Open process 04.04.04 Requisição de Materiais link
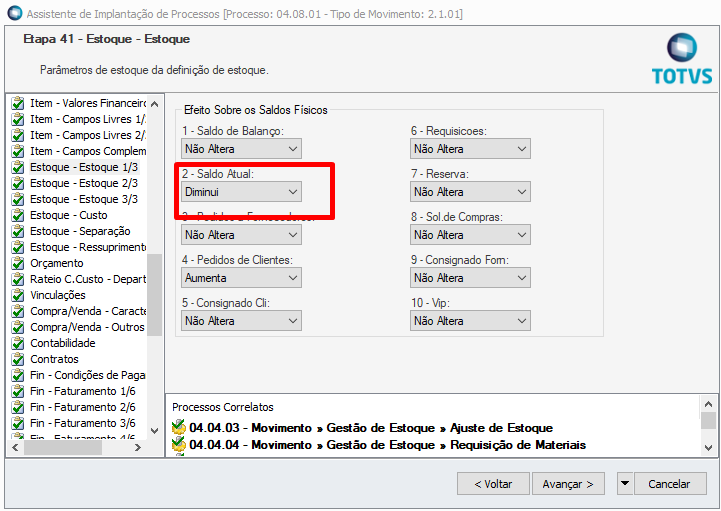 pyautogui.click(x=387, y=445)
